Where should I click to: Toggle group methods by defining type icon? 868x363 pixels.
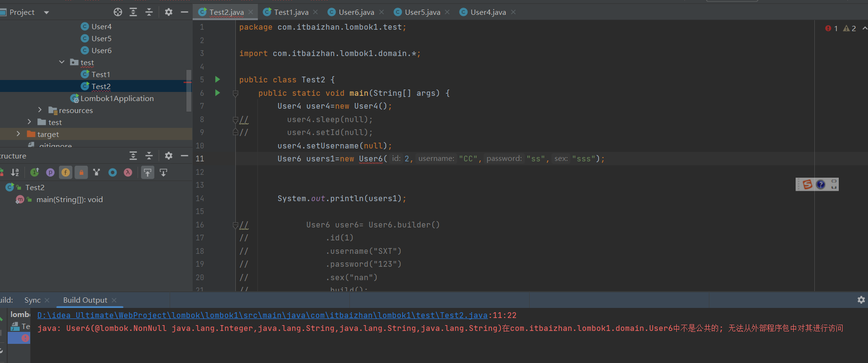[x=97, y=172]
